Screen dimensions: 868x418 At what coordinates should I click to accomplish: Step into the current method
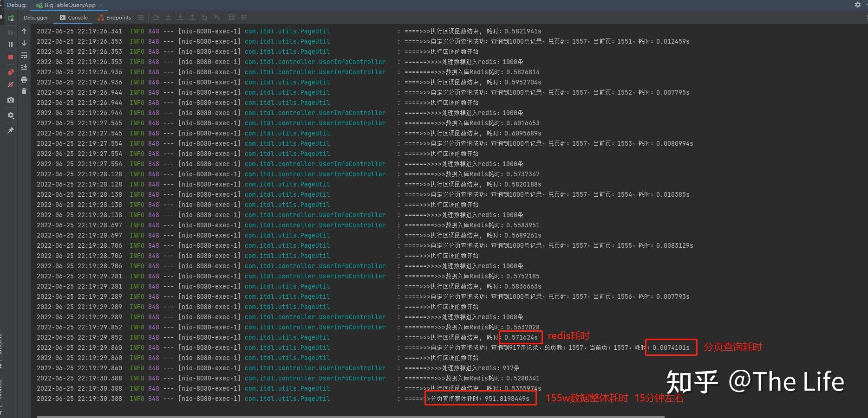tap(168, 17)
